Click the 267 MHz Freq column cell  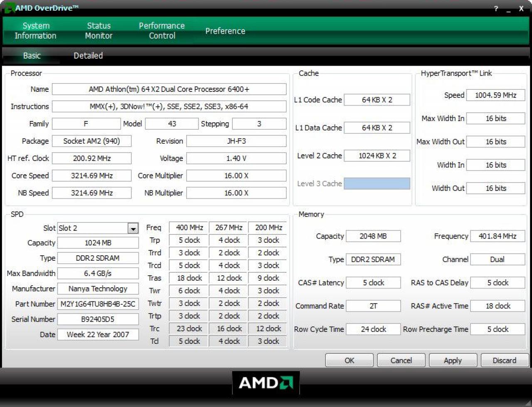coord(229,228)
